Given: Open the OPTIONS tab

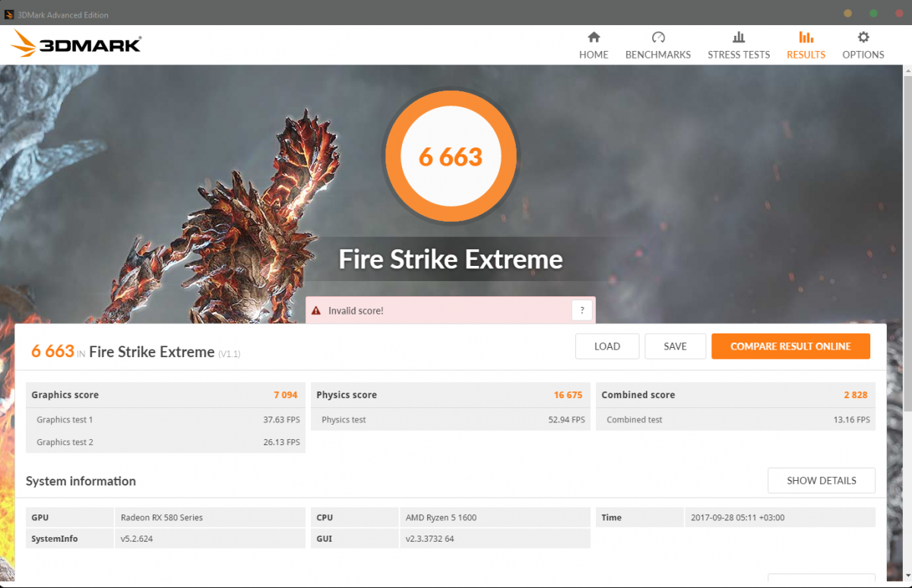Looking at the screenshot, I should tap(863, 46).
